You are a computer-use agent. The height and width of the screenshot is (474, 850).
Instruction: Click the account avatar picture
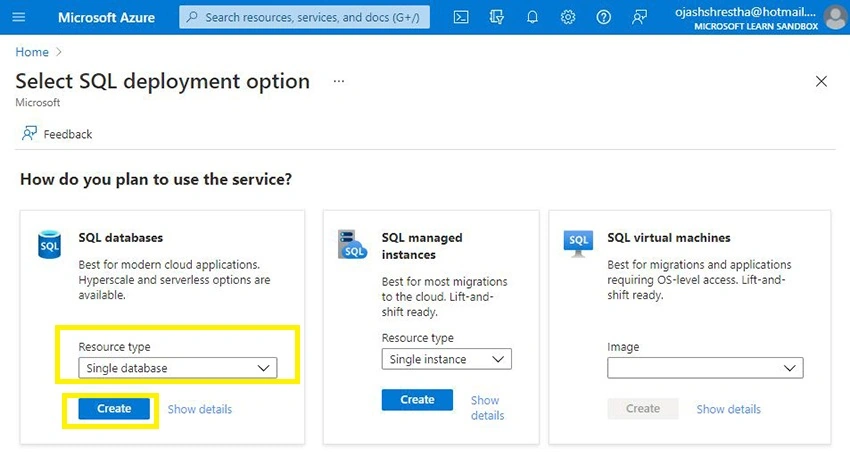point(835,17)
